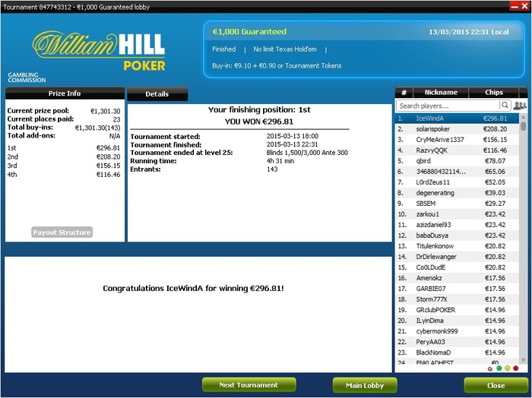Click the green color dot below player list
Image resolution: width=532 pixels, height=398 pixels.
coord(499,368)
